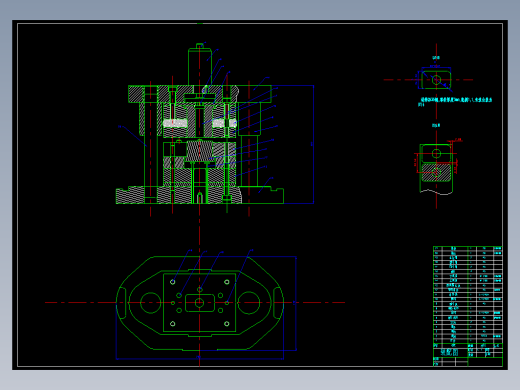Image resolution: width=520 pixels, height=390 pixels.
Task: Click the blue vertical dimension right of plan view
Action: click(x=296, y=303)
